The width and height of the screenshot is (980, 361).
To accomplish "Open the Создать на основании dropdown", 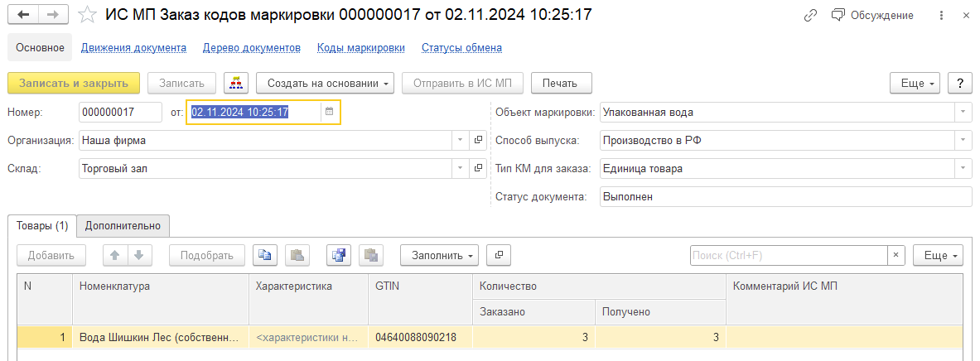I will pyautogui.click(x=329, y=83).
